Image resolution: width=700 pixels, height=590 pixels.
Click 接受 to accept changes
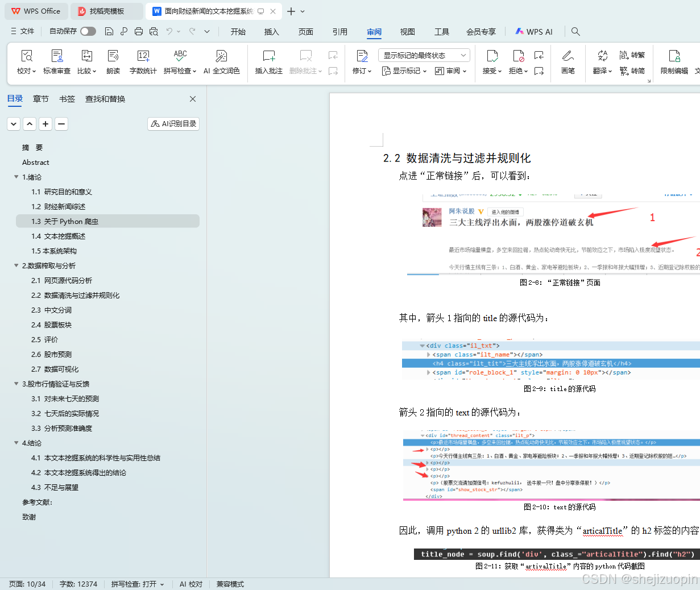[x=492, y=62]
